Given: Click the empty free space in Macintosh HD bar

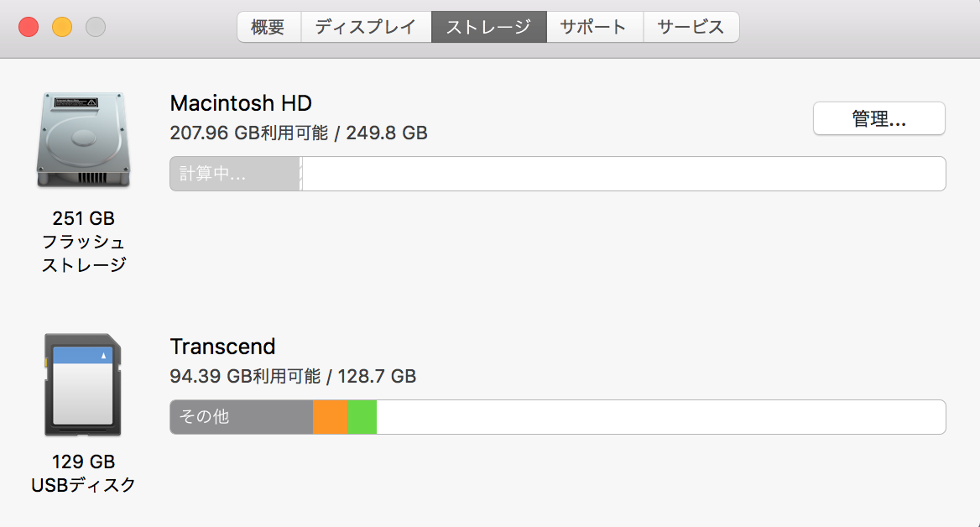Looking at the screenshot, I should (623, 174).
